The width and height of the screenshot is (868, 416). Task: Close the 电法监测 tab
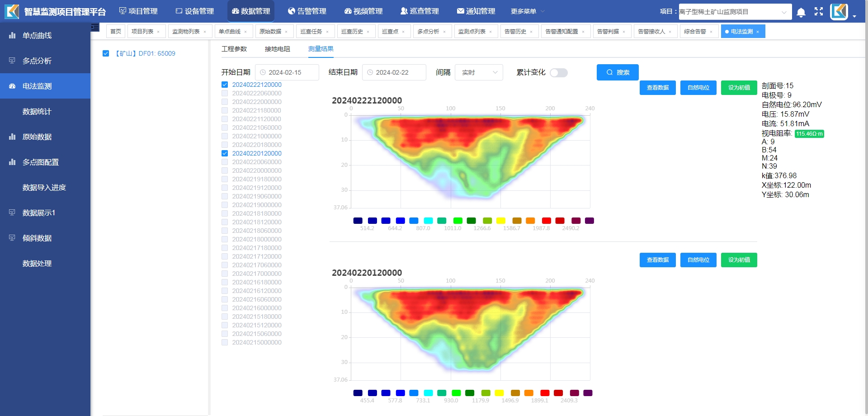(758, 32)
